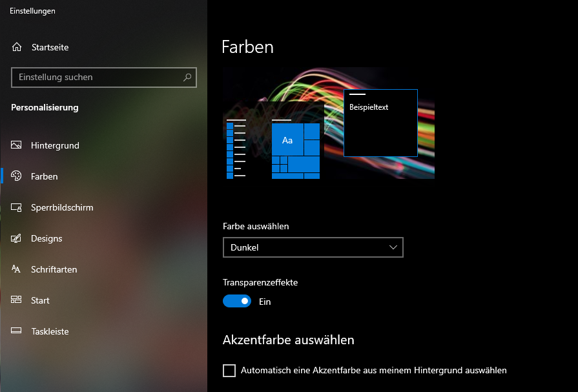The image size is (578, 392).
Task: Focus the Einstellung suchen search field
Action: pos(104,77)
